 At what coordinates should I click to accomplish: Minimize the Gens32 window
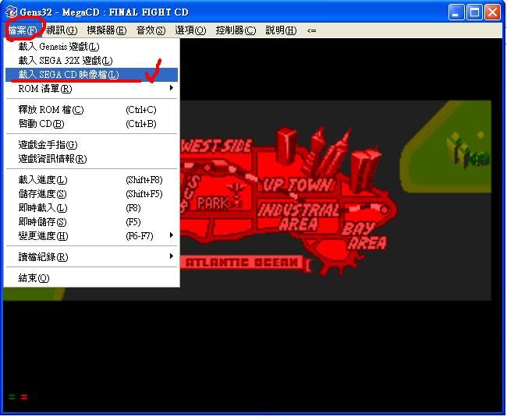click(456, 12)
